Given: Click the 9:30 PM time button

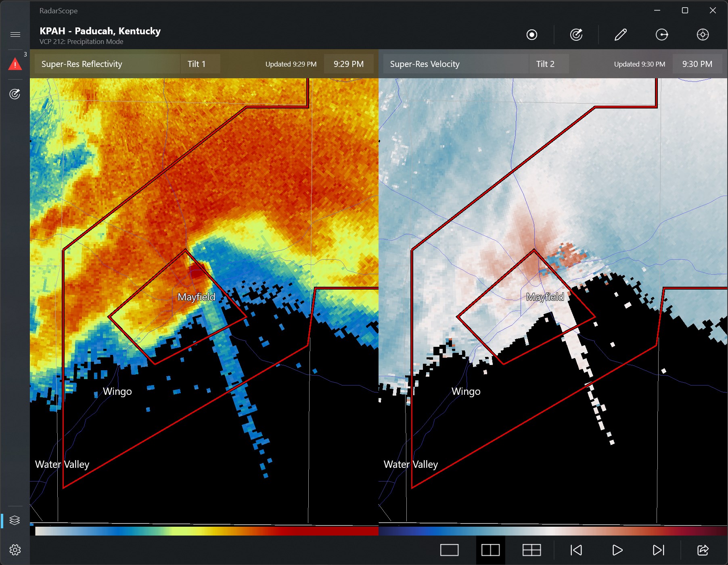Looking at the screenshot, I should pos(698,64).
